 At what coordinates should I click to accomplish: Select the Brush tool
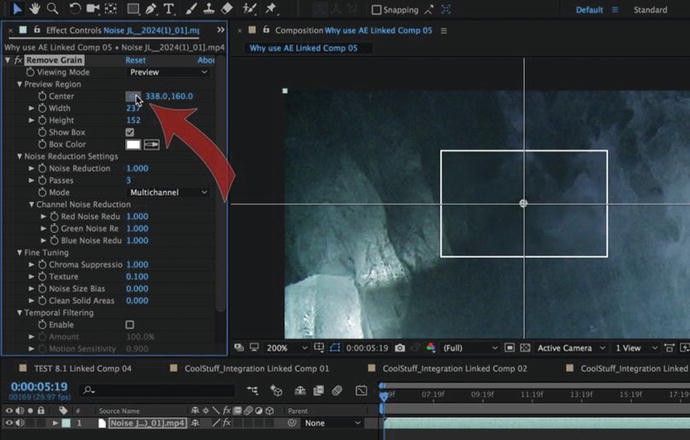click(x=191, y=9)
